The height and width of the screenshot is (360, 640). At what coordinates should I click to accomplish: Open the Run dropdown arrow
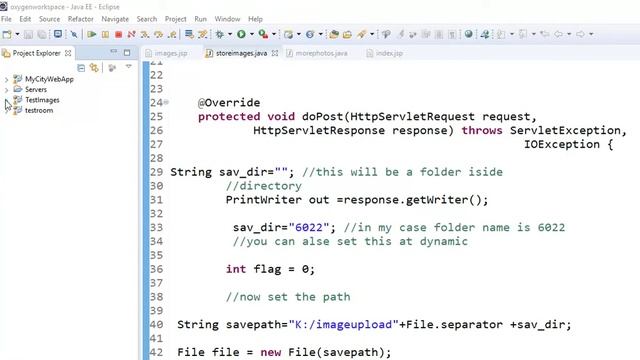pos(252,34)
